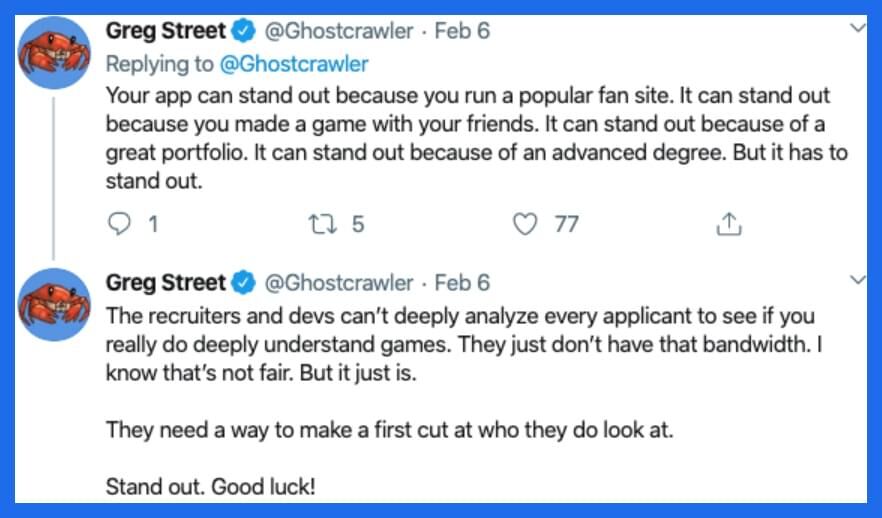Click the @Ghostcrawler handle in the second tweet header
Screen dimensions: 882x518
tap(338, 283)
